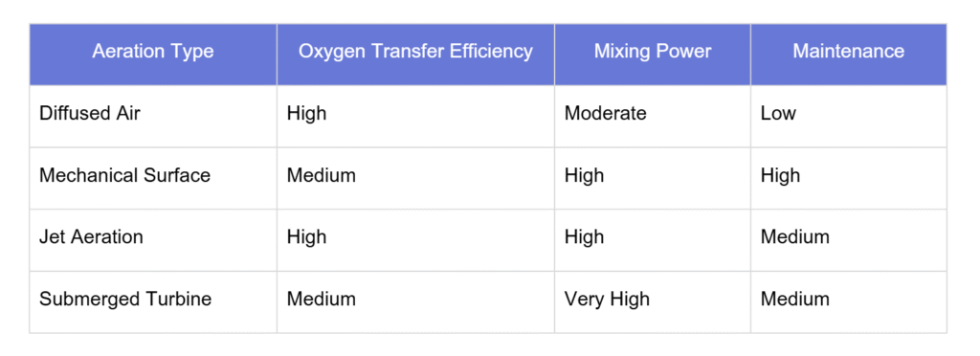Click Diffused Air's High oxygen efficiency cell
The image size is (980, 356).
pyautogui.click(x=415, y=116)
